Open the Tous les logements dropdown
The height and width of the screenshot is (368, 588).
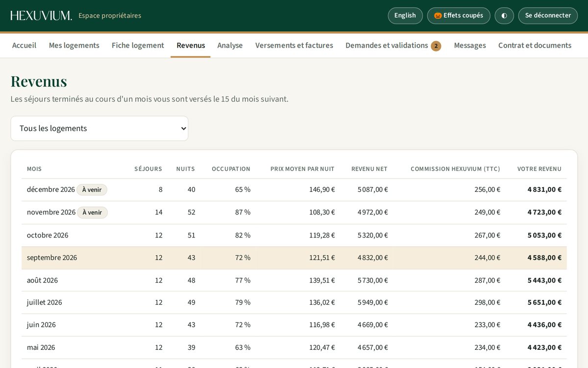click(99, 129)
